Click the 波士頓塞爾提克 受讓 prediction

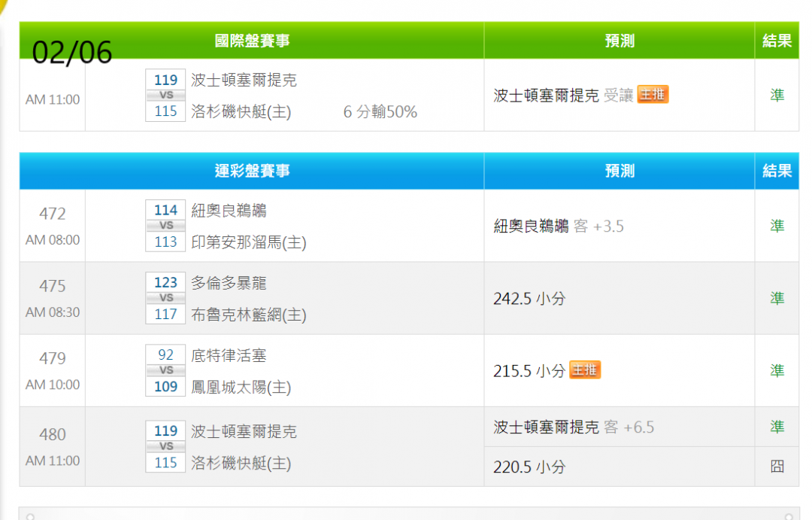click(x=563, y=95)
